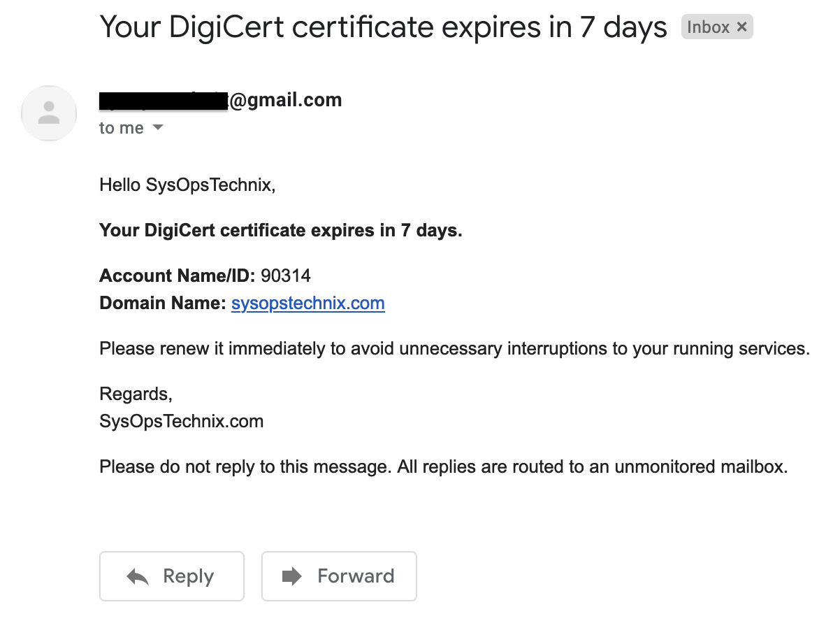Expand recipient details arrow beside "to me"

click(158, 128)
